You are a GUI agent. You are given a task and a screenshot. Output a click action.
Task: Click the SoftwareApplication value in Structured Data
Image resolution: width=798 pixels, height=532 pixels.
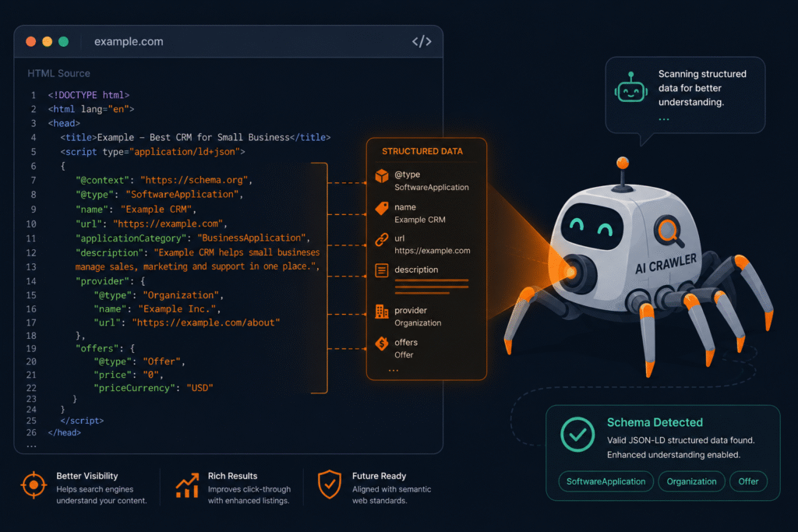[432, 187]
